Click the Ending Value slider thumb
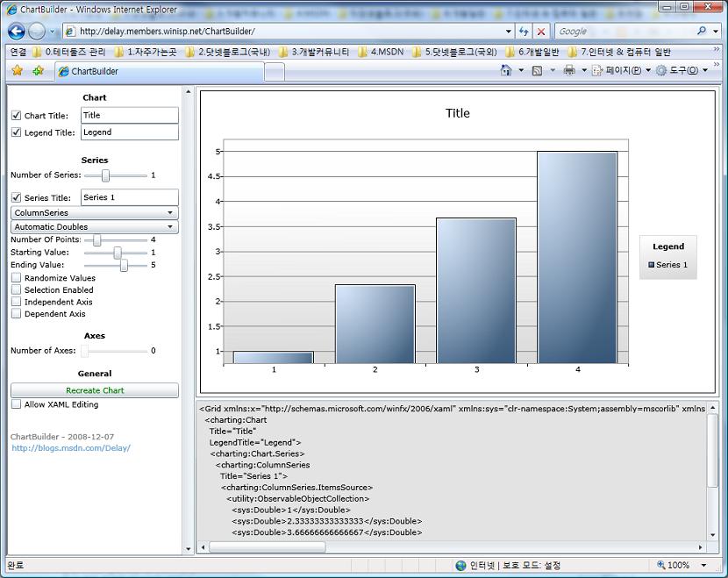The height and width of the screenshot is (578, 728). (x=124, y=265)
